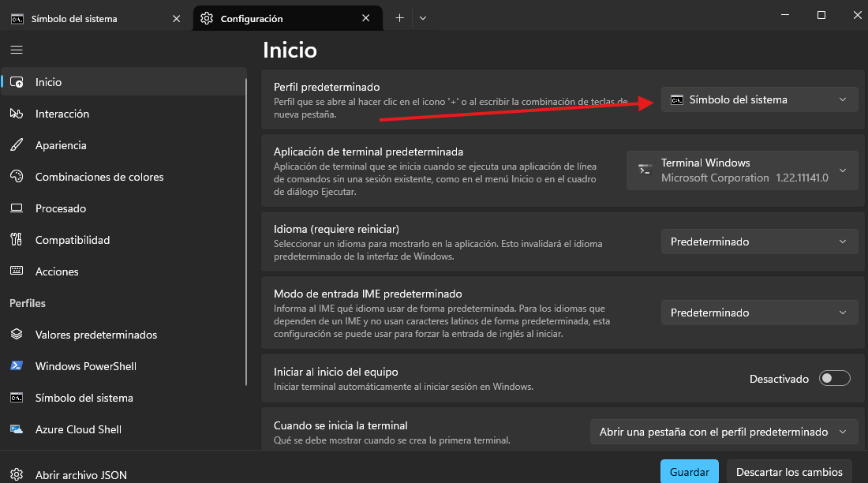Screen dimensions: 868x483
Task: Open the Aplicación de terminal predeterminada dropdown
Action: click(743, 170)
